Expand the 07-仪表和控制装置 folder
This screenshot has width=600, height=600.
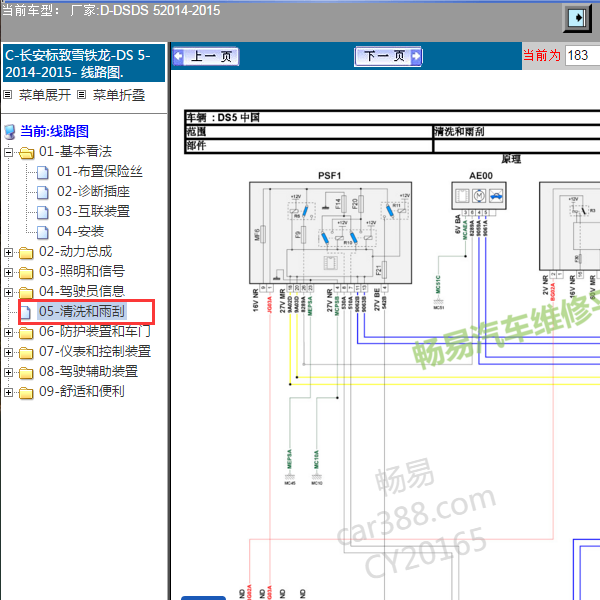(x=8, y=352)
